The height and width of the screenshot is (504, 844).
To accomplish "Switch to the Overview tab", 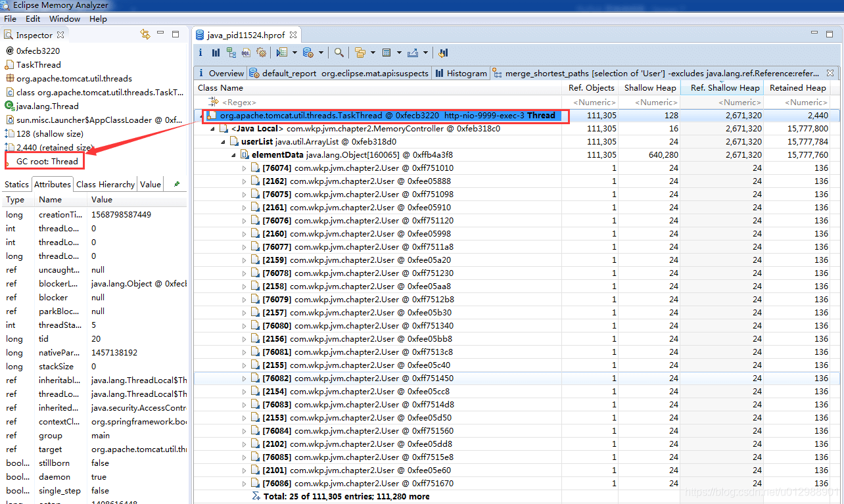I will tap(220, 74).
